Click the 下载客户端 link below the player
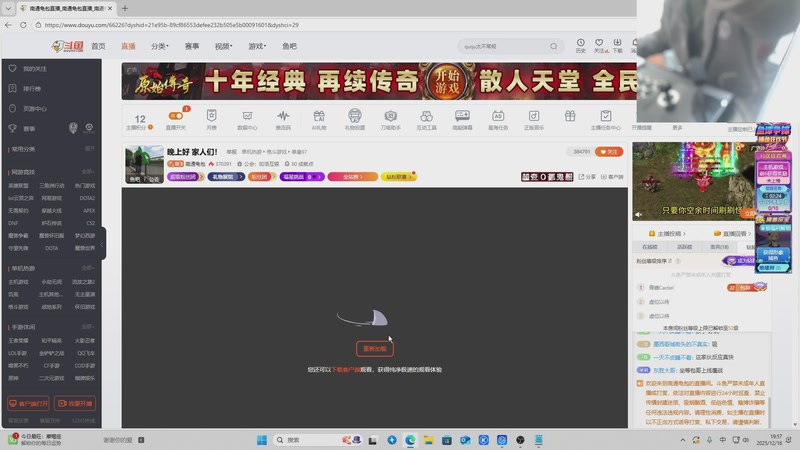Viewport: 800px width, 450px height. coord(346,369)
